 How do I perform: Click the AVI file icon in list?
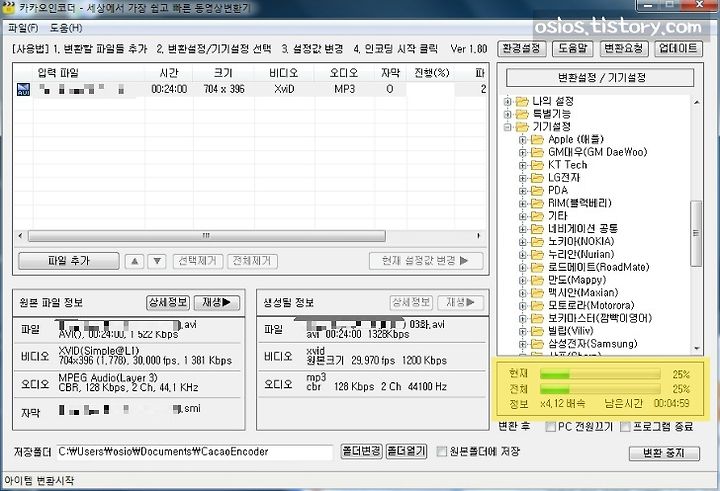(23, 89)
